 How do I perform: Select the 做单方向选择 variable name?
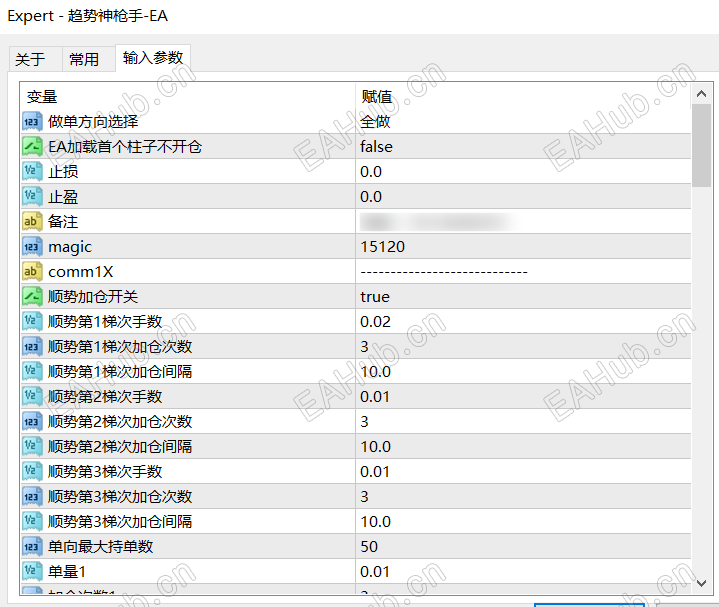coord(93,121)
